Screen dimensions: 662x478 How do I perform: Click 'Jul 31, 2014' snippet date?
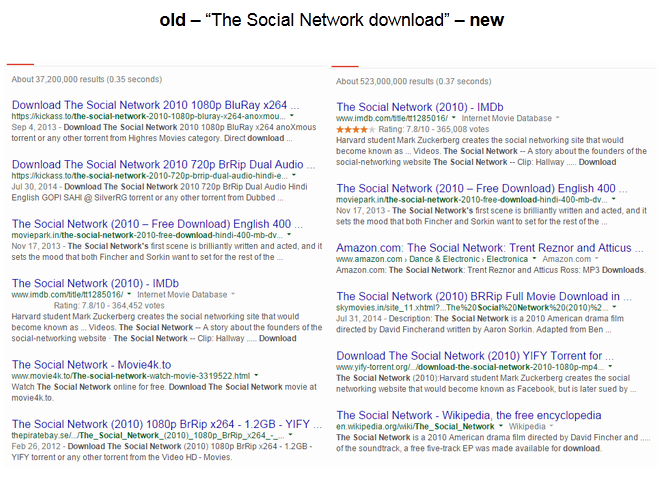359,318
